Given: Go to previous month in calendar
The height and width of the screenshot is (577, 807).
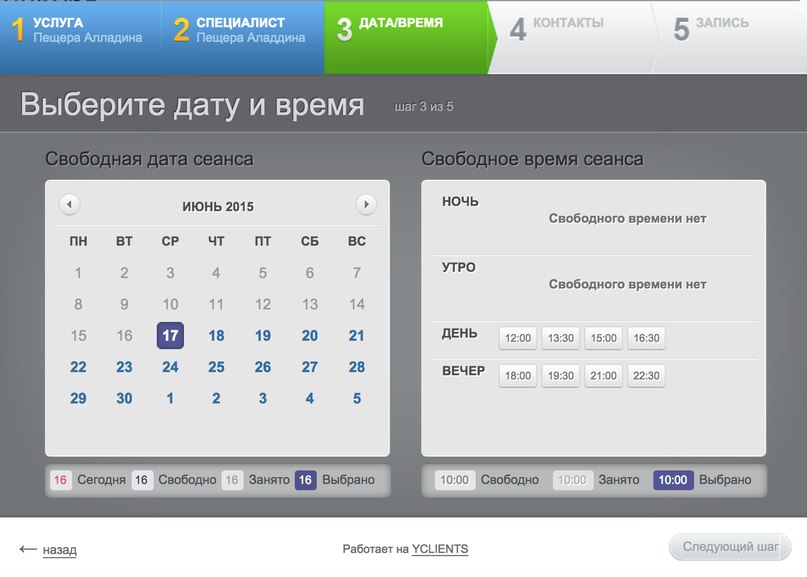Looking at the screenshot, I should pos(69,204).
